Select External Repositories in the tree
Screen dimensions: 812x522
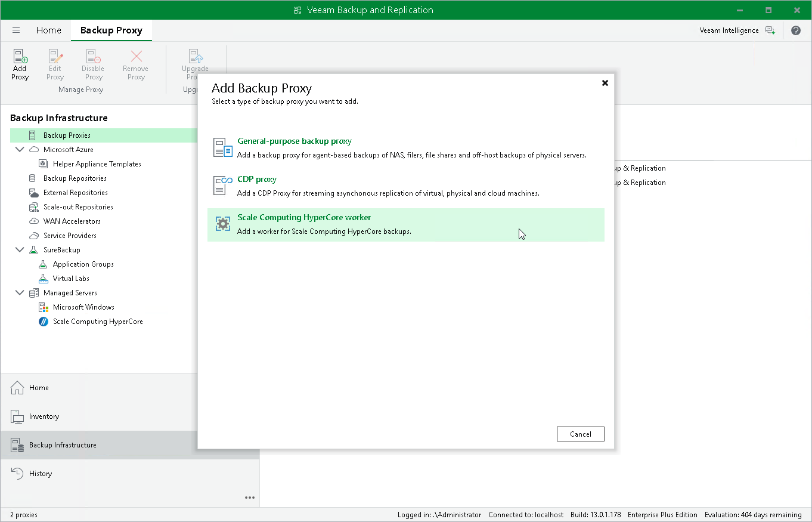76,193
